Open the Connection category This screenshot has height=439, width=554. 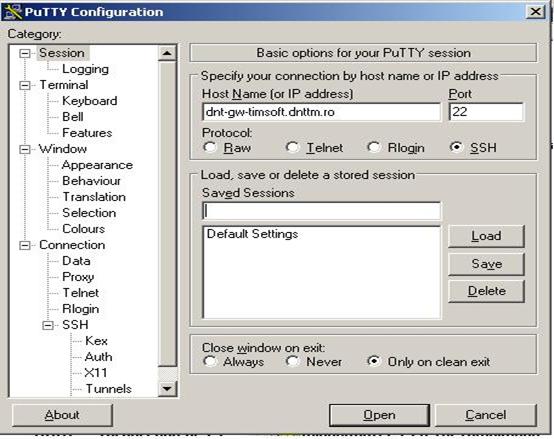[72, 245]
